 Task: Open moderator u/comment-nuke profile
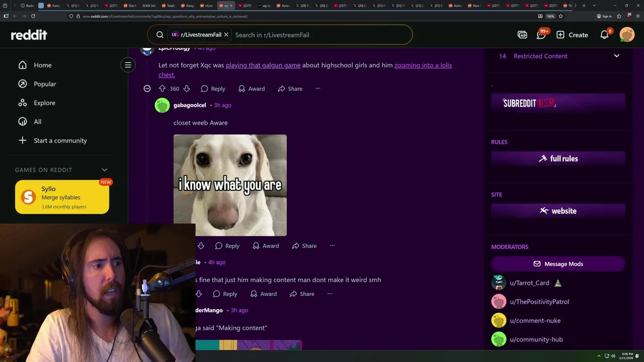(535, 321)
